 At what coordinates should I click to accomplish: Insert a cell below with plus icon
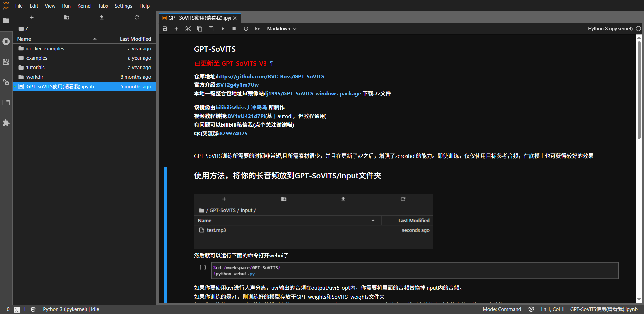176,29
